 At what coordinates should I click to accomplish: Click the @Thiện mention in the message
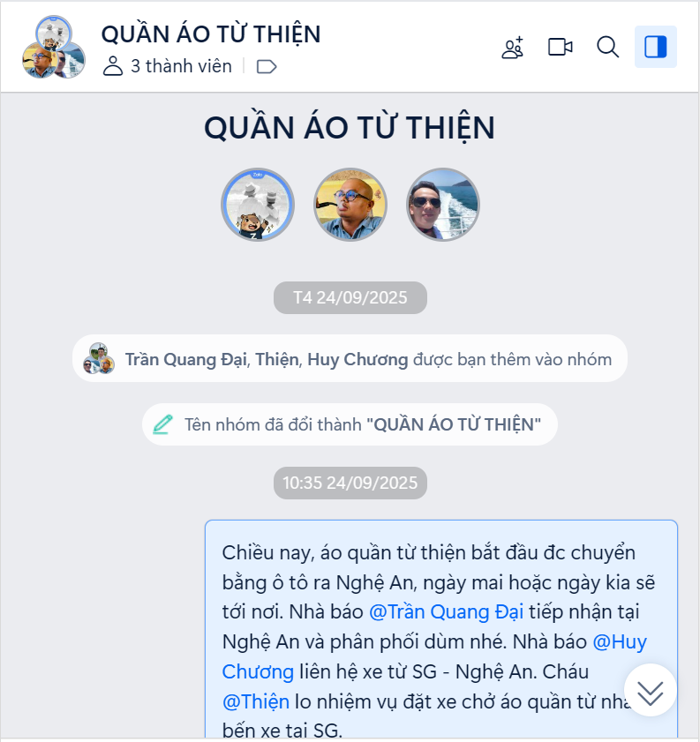click(x=256, y=701)
